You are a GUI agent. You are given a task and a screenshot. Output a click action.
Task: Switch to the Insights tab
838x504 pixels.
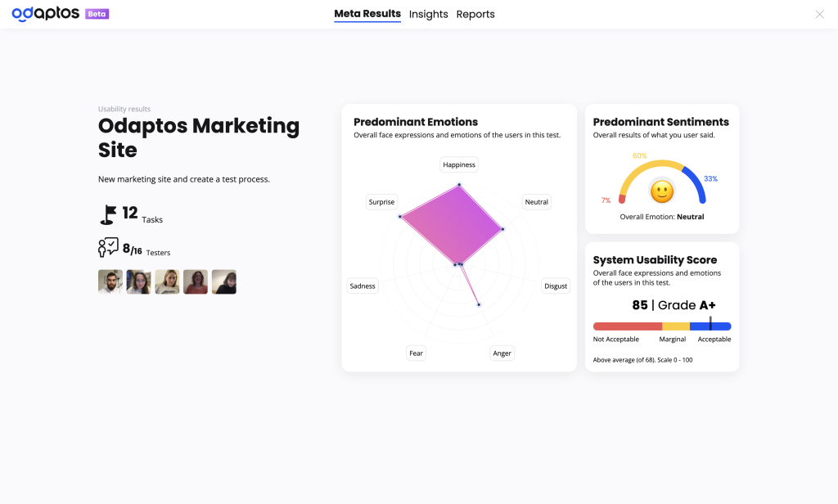[x=428, y=14]
